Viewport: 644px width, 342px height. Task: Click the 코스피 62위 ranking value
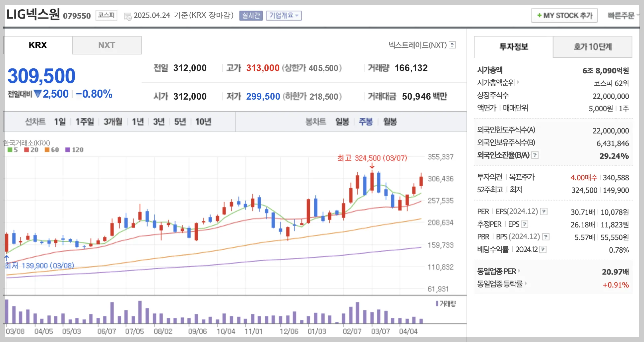click(611, 83)
